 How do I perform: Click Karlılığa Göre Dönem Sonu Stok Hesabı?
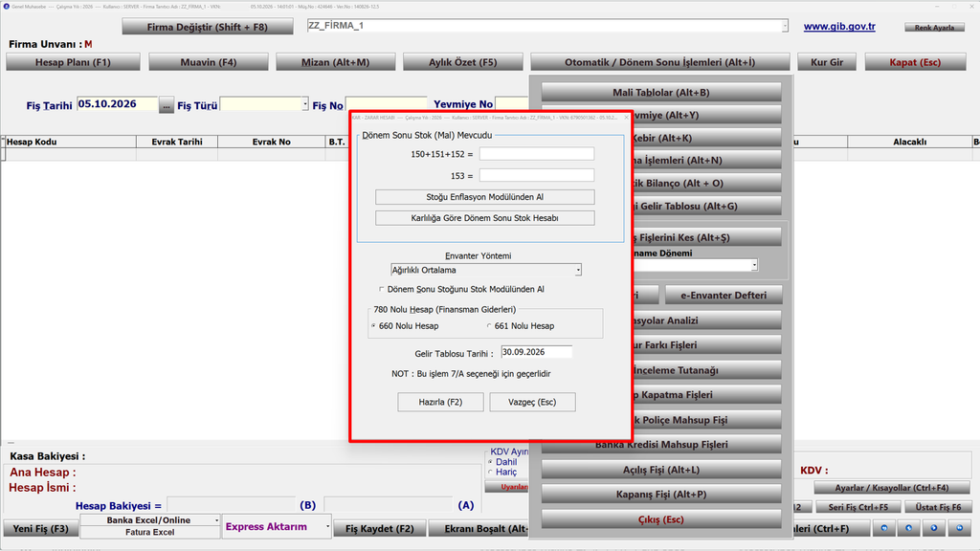coord(485,218)
